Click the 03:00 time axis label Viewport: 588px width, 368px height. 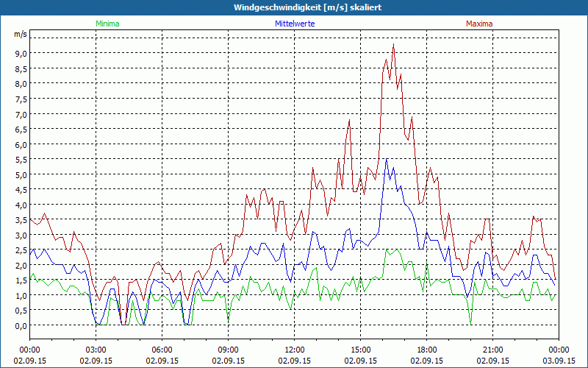tap(96, 350)
